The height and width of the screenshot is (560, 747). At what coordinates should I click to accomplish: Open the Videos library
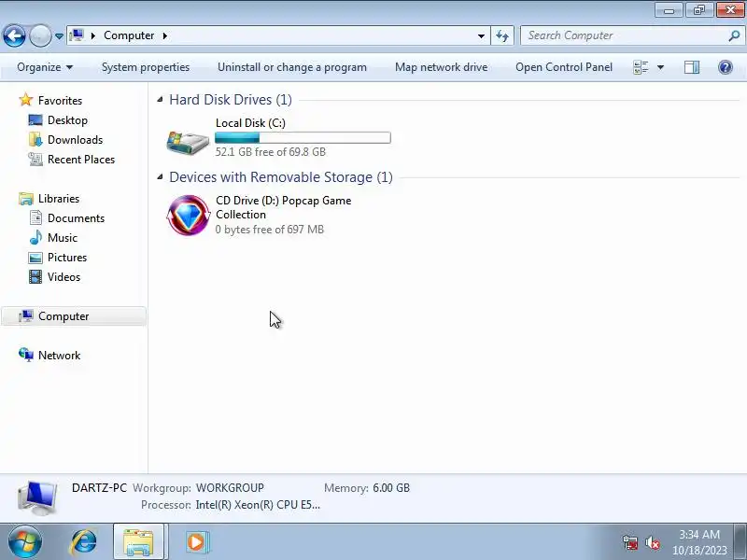click(63, 276)
